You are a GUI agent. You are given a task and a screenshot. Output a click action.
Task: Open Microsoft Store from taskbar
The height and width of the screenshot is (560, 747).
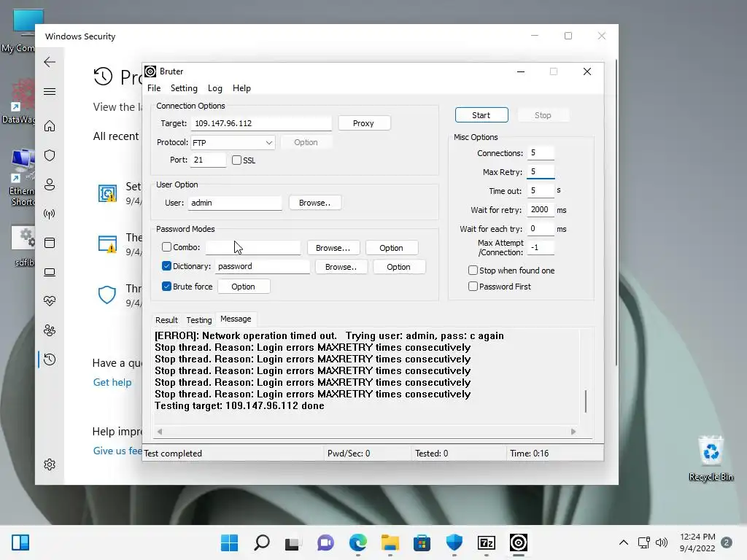pos(422,542)
